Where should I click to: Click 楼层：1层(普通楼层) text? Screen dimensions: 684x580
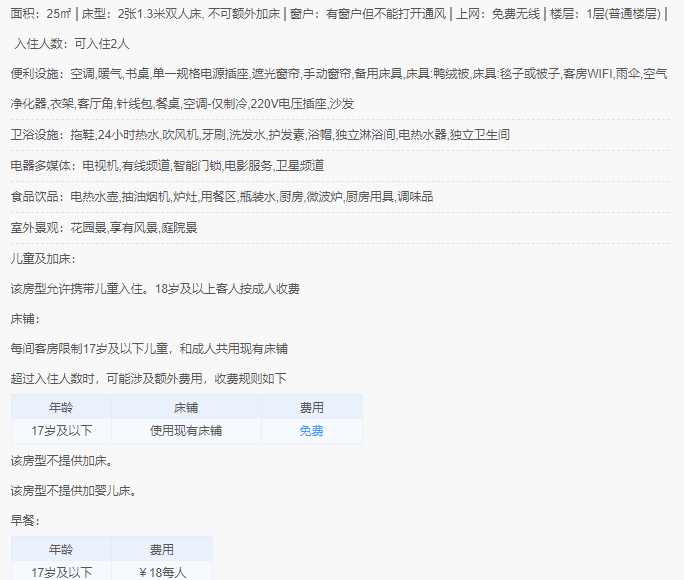(x=605, y=14)
